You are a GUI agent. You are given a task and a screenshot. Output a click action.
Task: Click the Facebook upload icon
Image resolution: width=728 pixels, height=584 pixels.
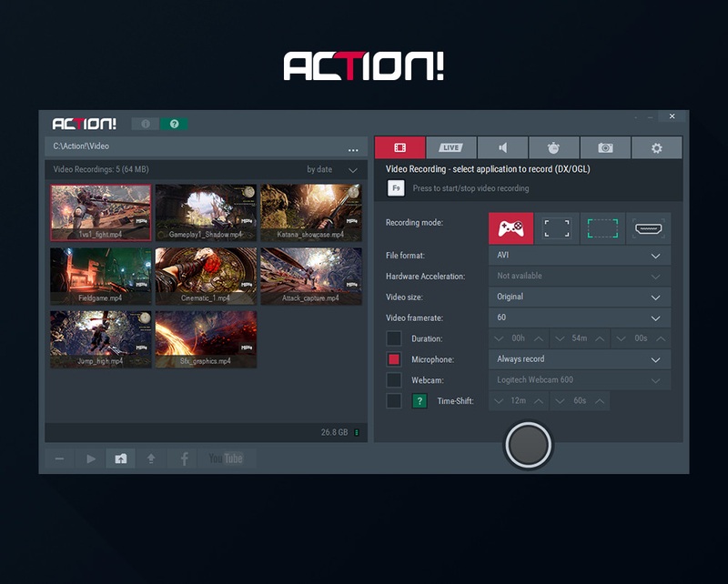tap(184, 458)
